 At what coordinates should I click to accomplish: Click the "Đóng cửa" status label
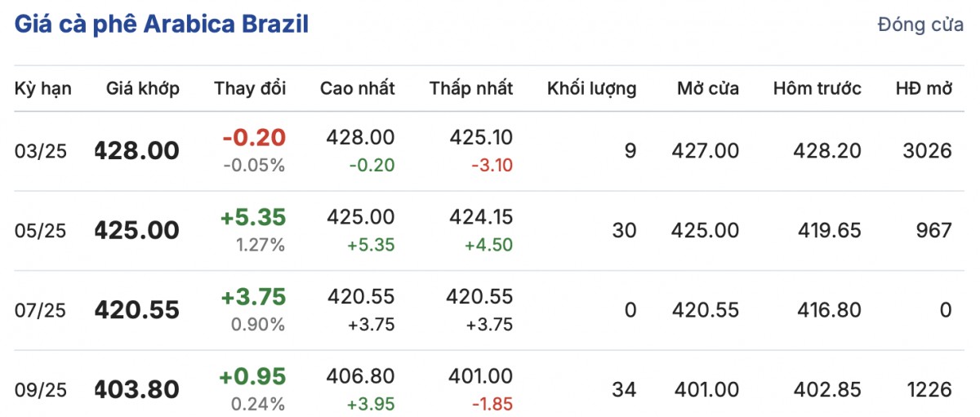(x=920, y=24)
